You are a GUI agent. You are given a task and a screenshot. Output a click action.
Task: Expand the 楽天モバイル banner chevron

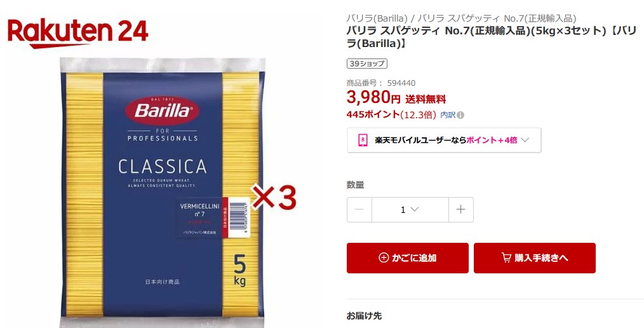coord(525,140)
